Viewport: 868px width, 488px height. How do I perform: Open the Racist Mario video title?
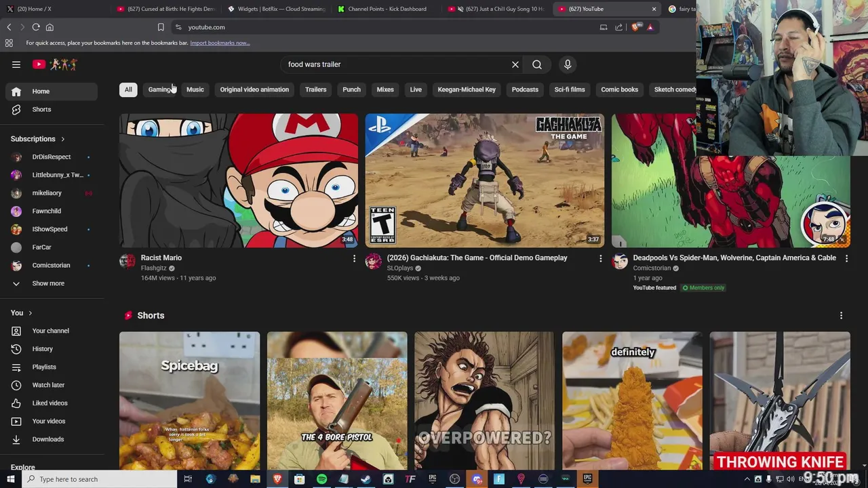161,258
